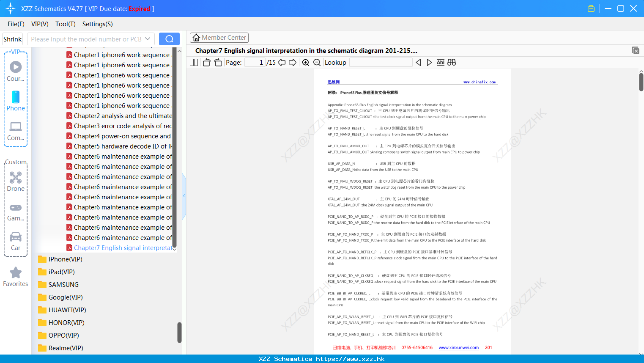Screen dimensions: 644x363
Task: Open the Settings(S) menu
Action: [98, 24]
